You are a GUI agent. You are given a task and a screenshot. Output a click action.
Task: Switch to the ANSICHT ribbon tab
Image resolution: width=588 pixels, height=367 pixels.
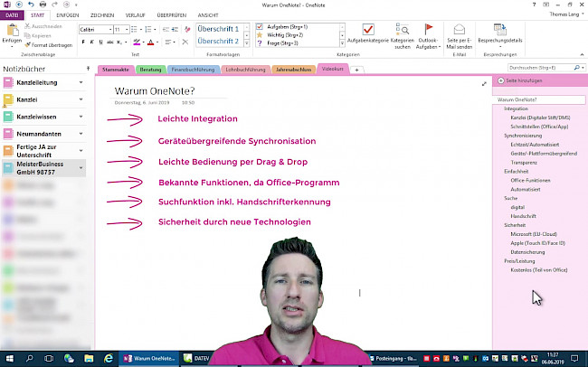208,15
